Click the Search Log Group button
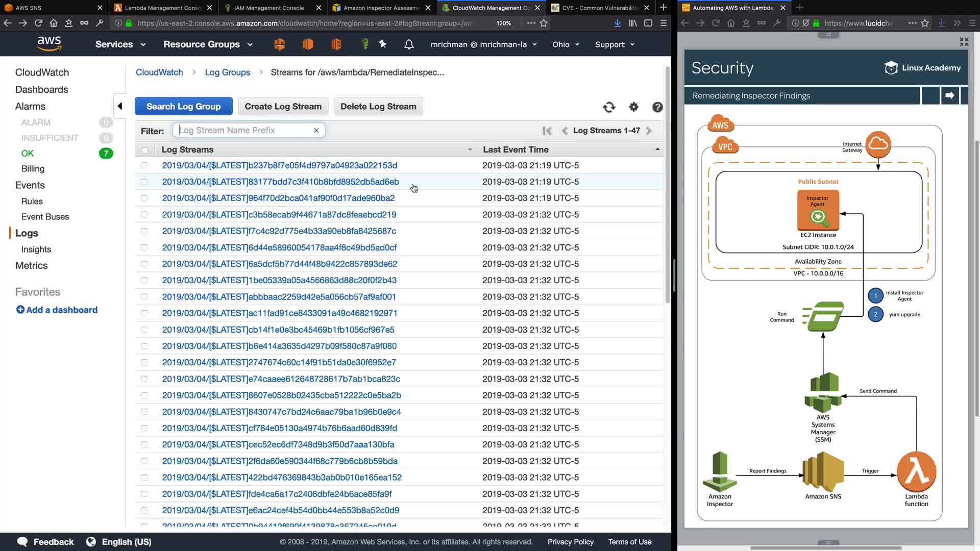 (183, 106)
